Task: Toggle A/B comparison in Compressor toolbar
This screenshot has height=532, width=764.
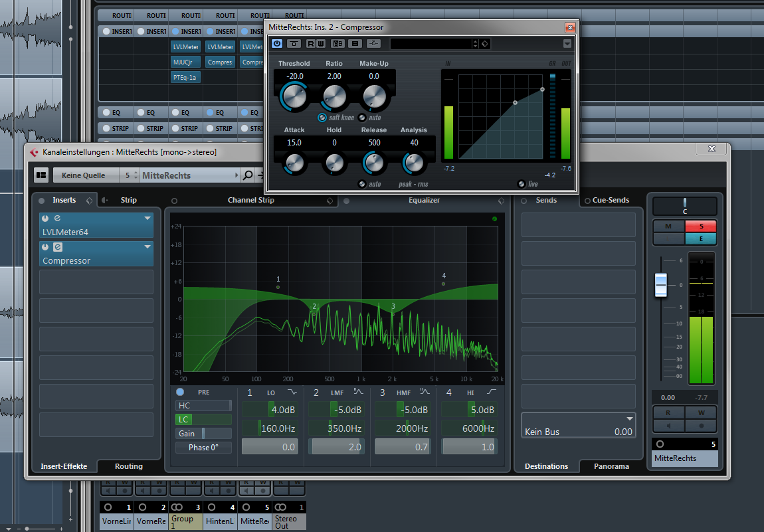Action: 337,44
